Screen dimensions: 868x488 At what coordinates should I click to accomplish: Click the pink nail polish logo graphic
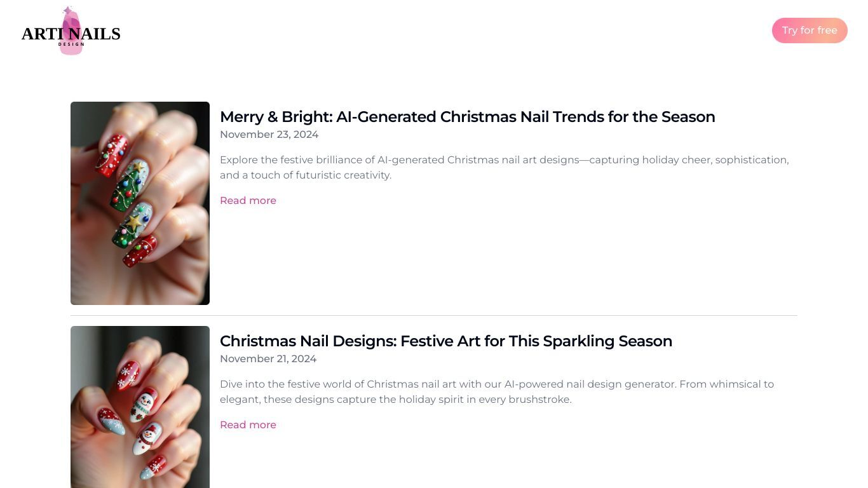71,30
